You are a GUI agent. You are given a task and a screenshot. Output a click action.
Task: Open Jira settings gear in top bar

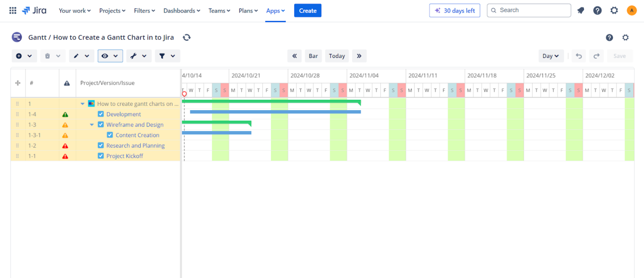pos(614,10)
